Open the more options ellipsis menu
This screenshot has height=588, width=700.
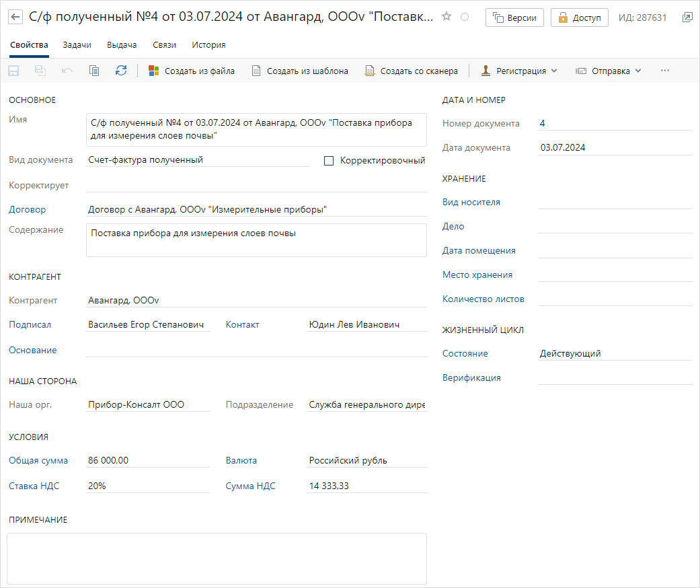pos(665,71)
